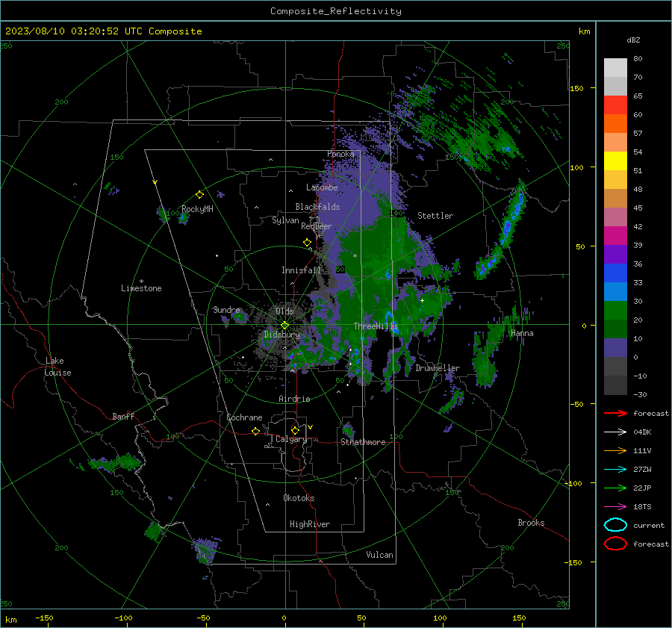Click the ThreeHills label
Screen dimensions: 672x628
376,326
